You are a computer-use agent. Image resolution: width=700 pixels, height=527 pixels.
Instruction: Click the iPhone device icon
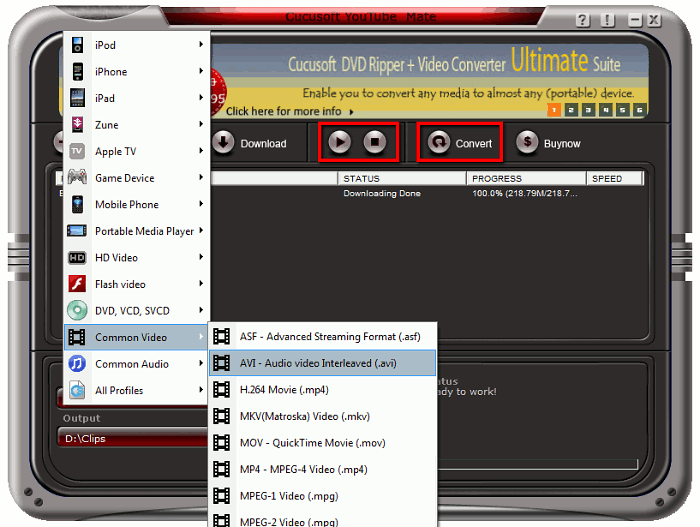click(x=78, y=71)
